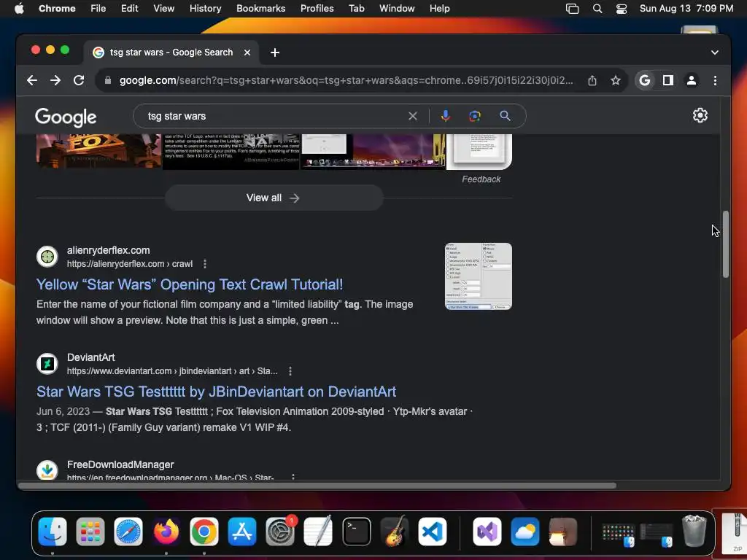The image size is (747, 560).
Task: Close the 'tsg star wars' tab
Action: (247, 52)
